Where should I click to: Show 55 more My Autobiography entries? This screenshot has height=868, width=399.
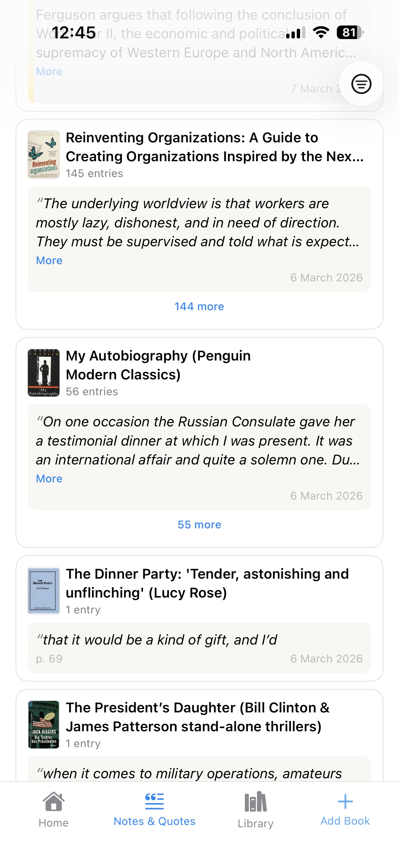tap(199, 525)
